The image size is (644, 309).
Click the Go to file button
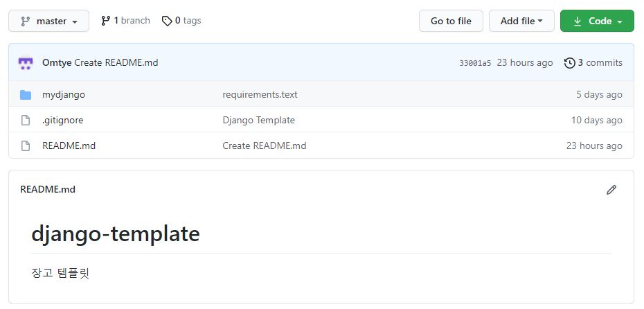point(451,21)
